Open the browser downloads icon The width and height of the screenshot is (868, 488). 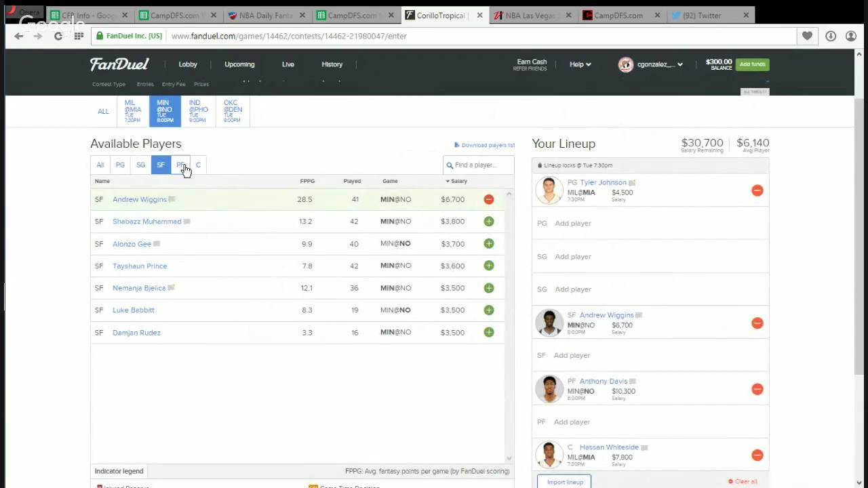[831, 36]
